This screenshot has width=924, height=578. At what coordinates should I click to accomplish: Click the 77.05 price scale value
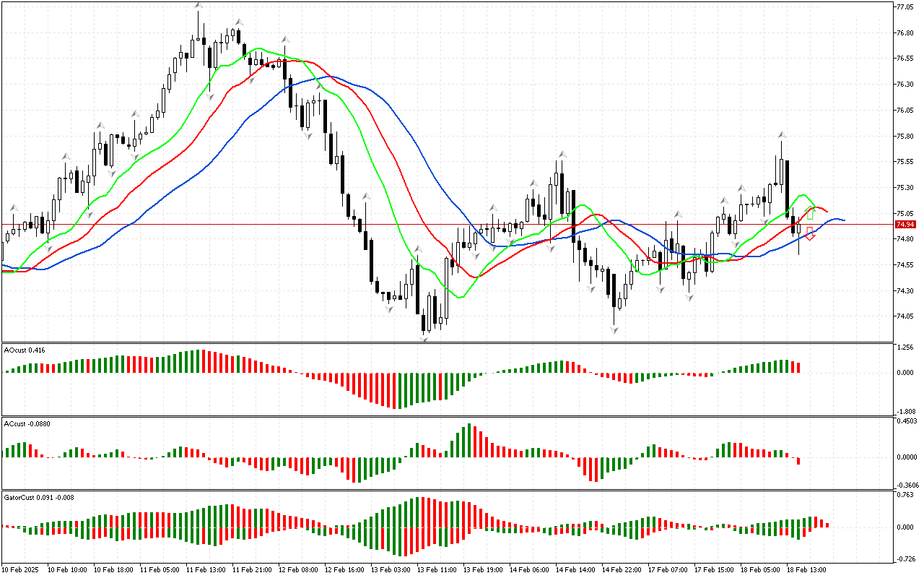pos(905,7)
